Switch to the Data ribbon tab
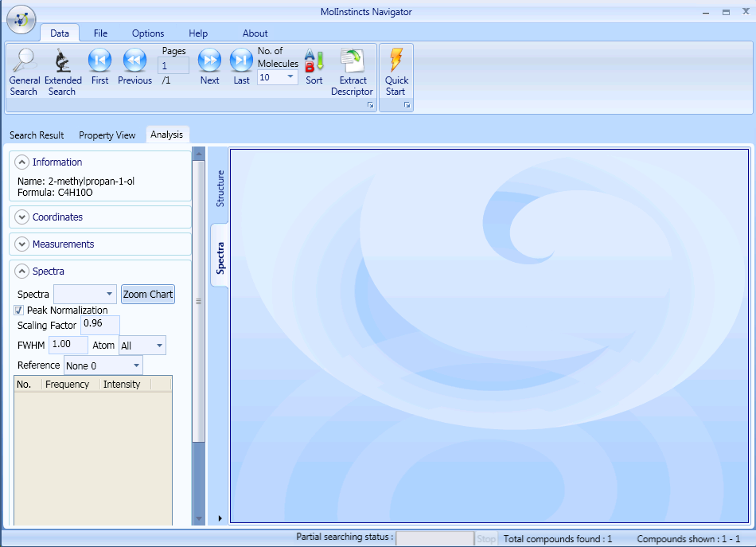 60,33
